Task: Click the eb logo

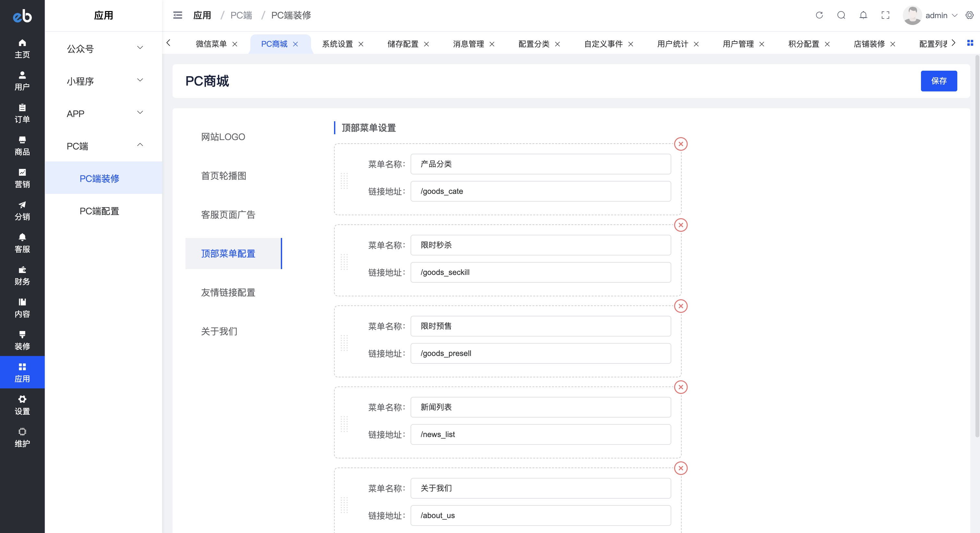Action: pos(22,16)
